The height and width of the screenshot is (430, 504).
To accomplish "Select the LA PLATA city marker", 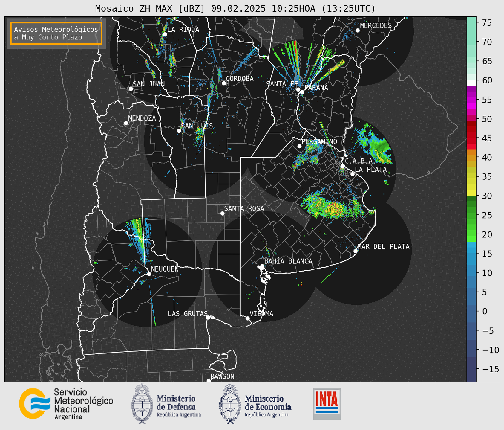I will click(x=353, y=174).
